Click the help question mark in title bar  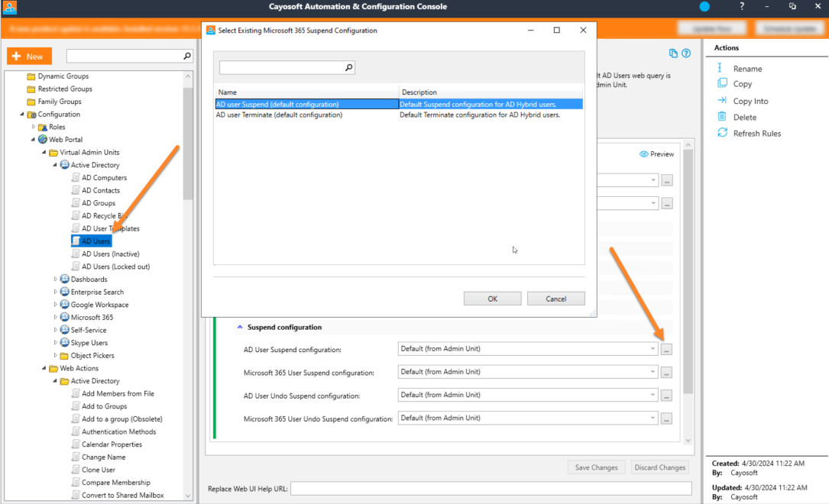tap(742, 6)
